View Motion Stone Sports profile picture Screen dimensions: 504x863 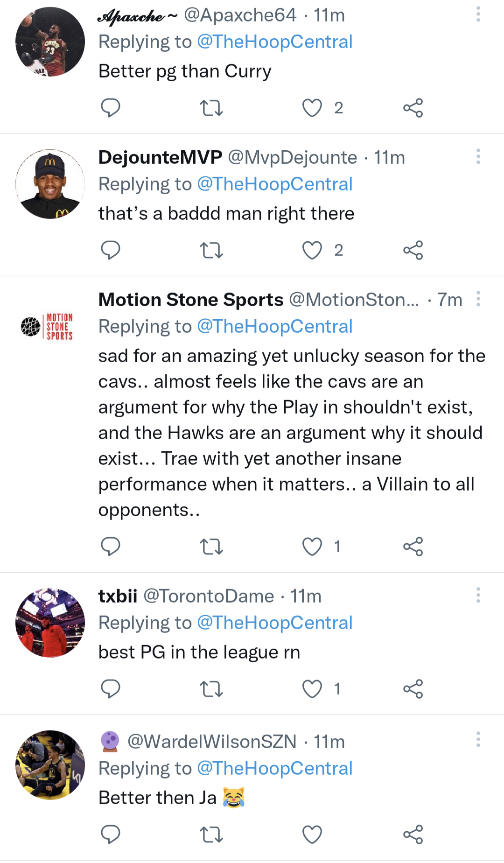[x=50, y=326]
